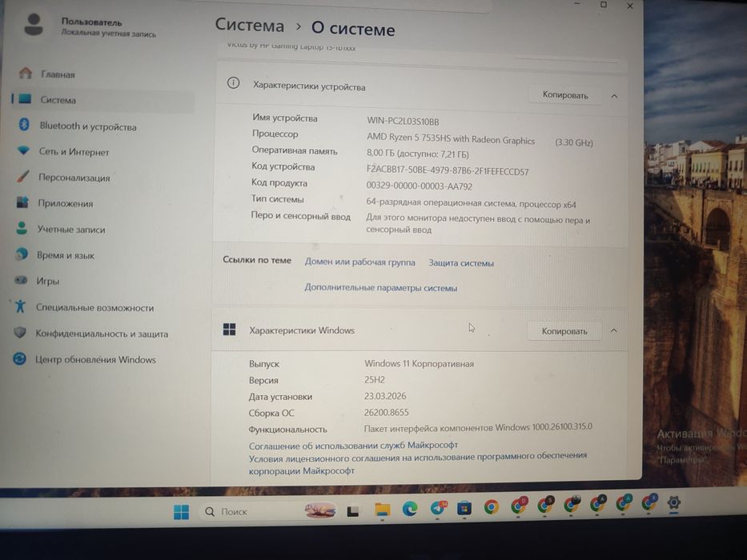Open Microsoft Store from the taskbar
This screenshot has width=747, height=560.
(x=464, y=508)
